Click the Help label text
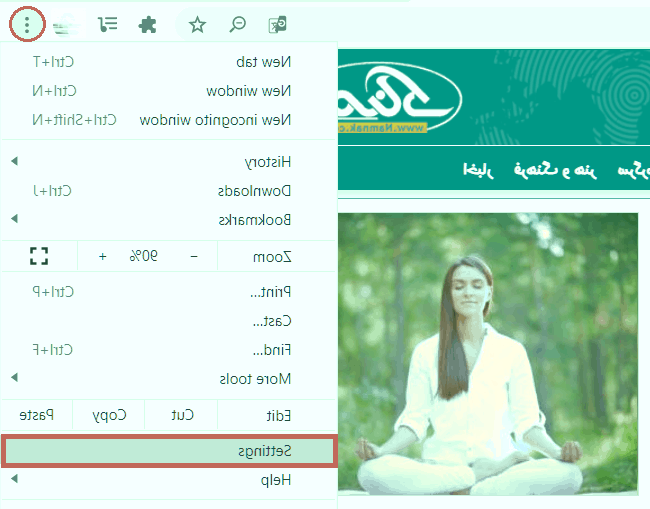 pos(276,480)
